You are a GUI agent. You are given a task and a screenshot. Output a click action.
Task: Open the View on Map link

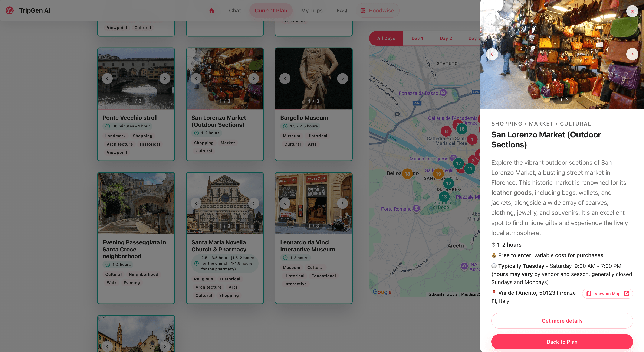click(x=608, y=293)
